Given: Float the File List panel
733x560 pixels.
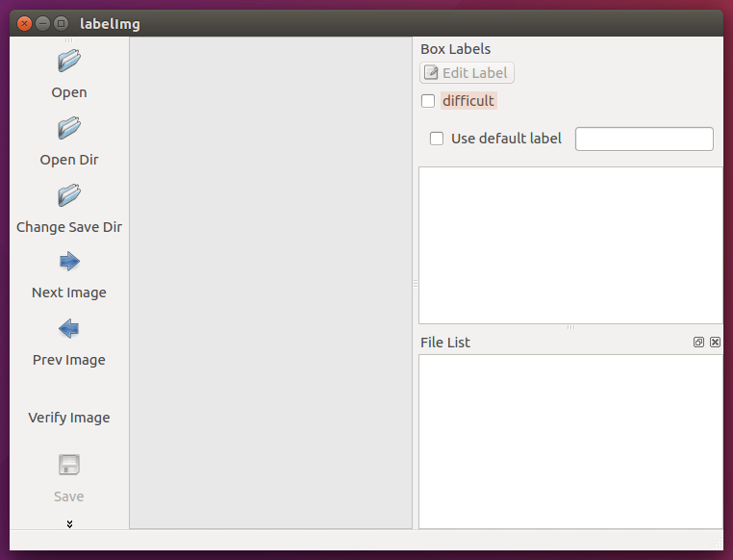Looking at the screenshot, I should 699,343.
